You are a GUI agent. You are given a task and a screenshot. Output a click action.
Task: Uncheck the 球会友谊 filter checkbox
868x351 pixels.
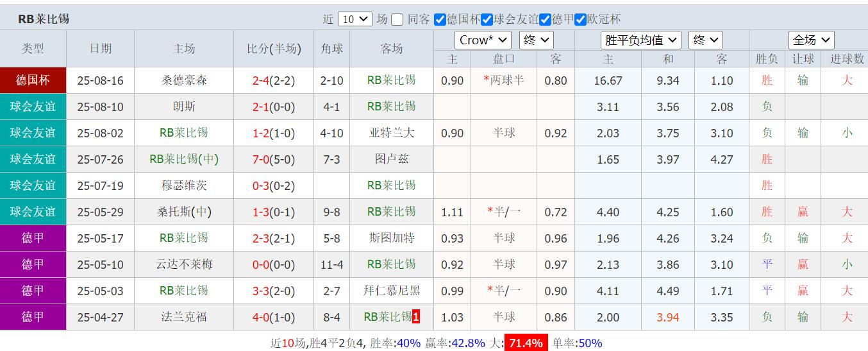click(x=487, y=19)
